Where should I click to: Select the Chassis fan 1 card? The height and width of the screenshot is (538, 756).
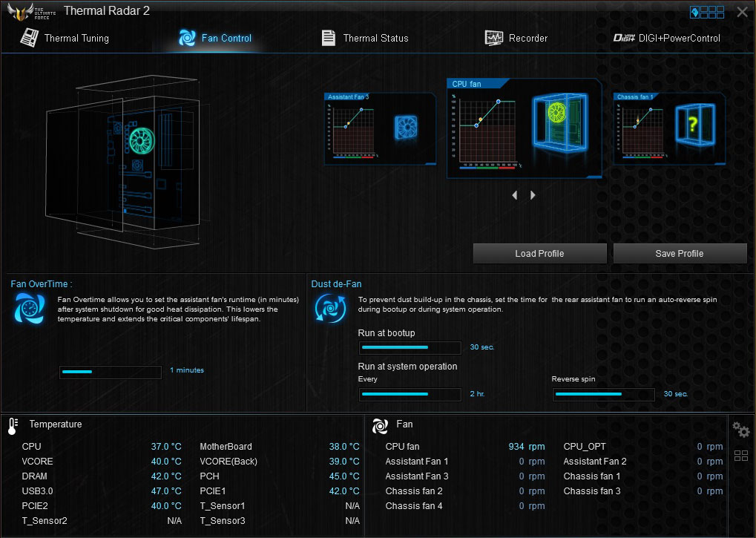click(669, 128)
